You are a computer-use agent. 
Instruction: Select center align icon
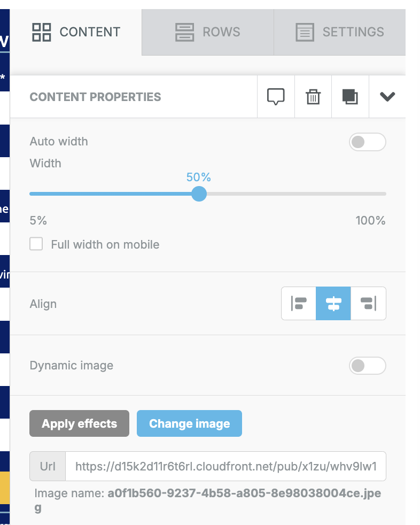click(x=333, y=303)
